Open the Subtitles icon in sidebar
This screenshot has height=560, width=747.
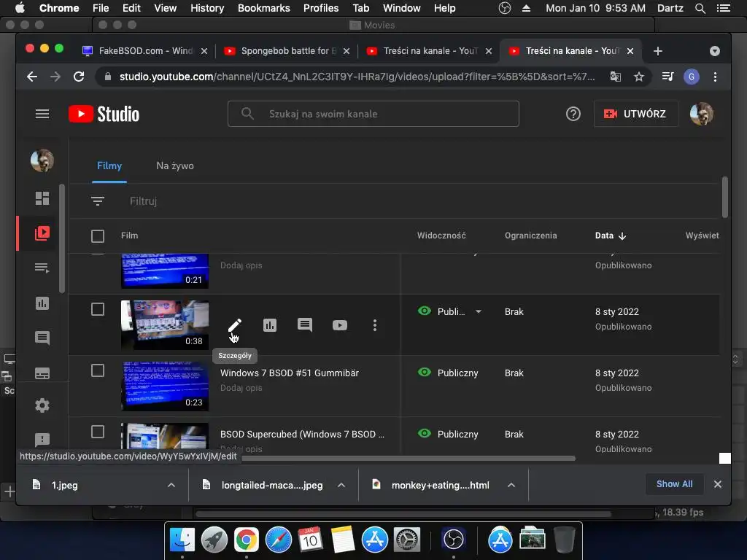tap(42, 373)
